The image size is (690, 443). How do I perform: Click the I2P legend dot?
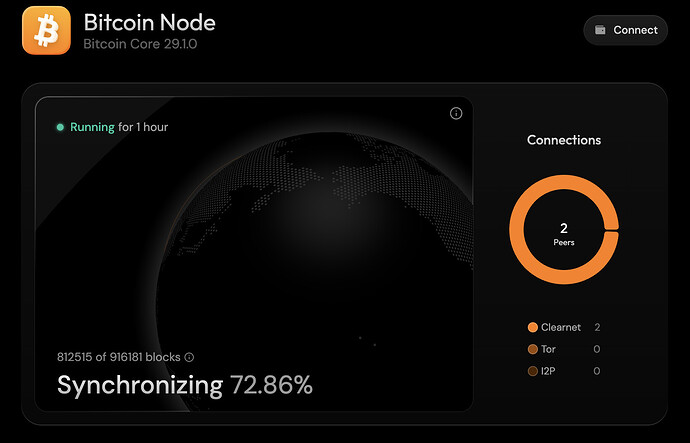coord(532,371)
